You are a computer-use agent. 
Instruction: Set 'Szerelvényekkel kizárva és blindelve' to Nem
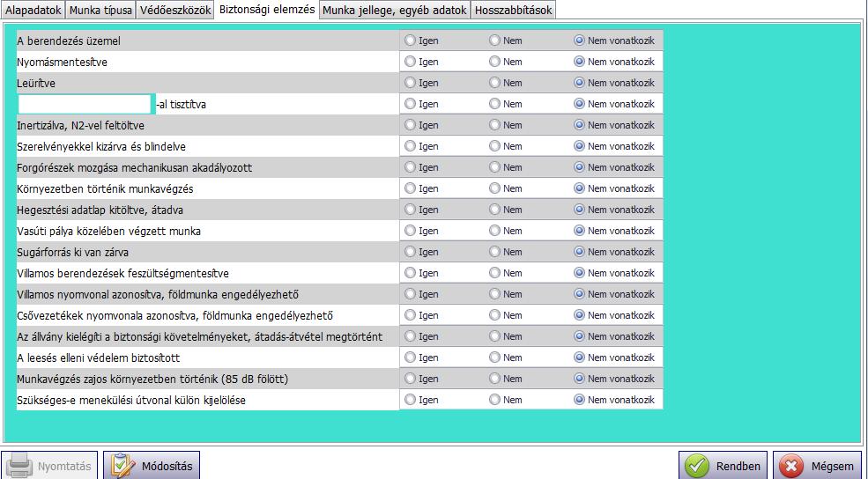point(506,146)
